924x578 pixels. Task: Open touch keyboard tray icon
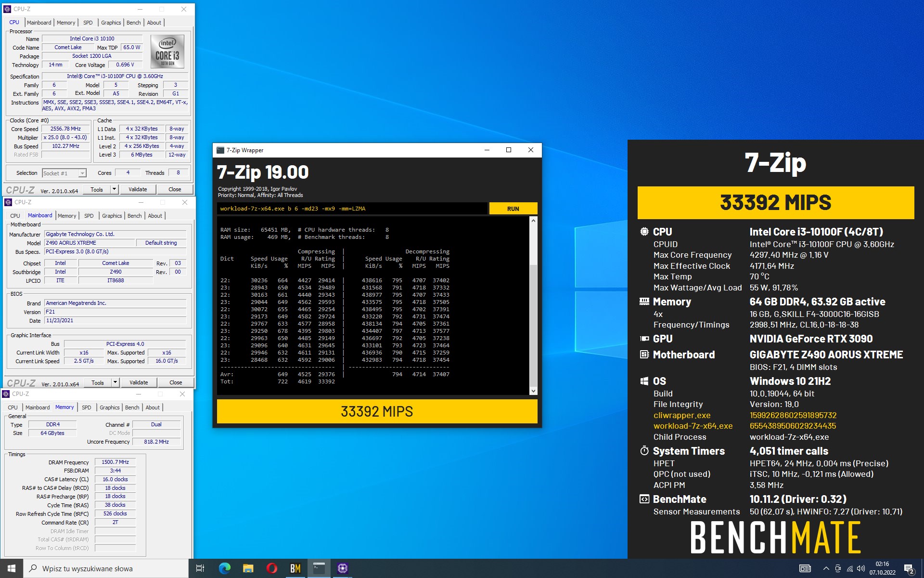(x=805, y=568)
